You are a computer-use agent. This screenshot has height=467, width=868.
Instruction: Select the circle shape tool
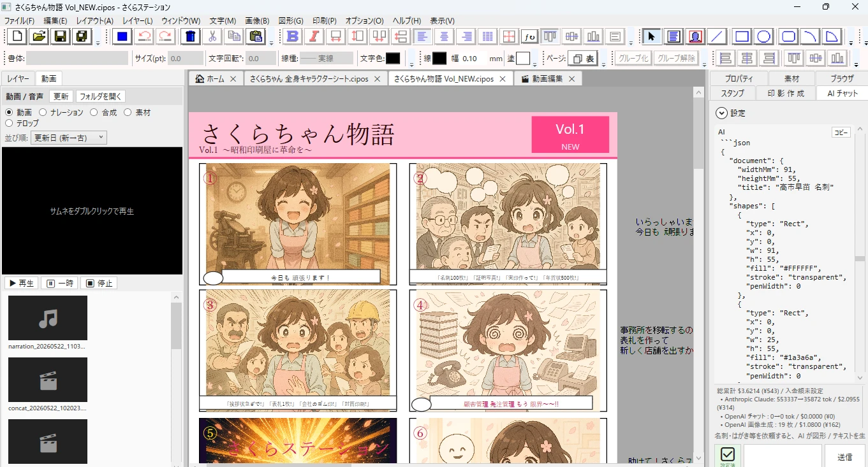click(764, 36)
